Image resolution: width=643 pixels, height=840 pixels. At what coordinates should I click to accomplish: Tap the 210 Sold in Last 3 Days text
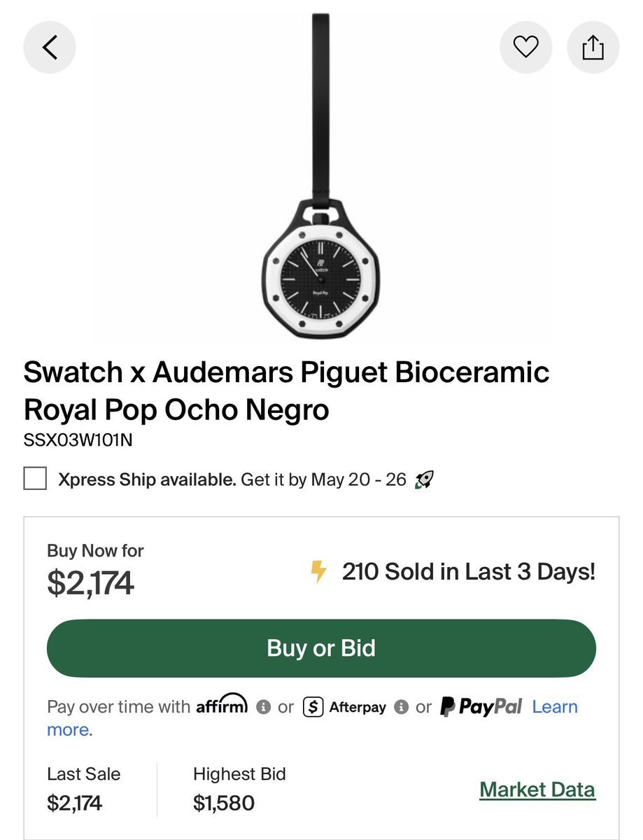[x=469, y=572]
